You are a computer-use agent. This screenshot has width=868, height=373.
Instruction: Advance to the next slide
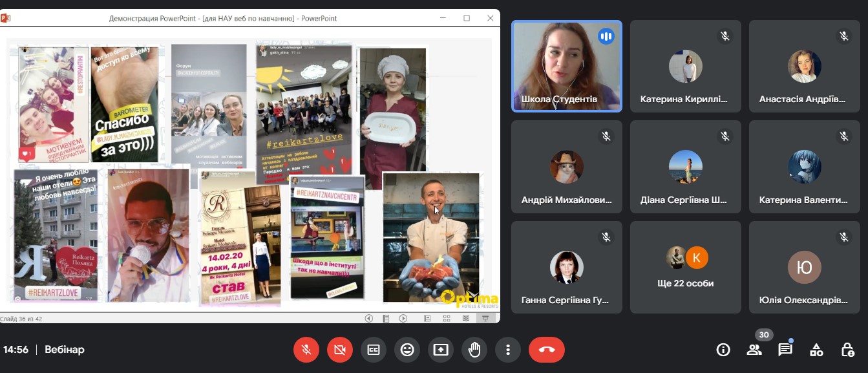(x=403, y=318)
